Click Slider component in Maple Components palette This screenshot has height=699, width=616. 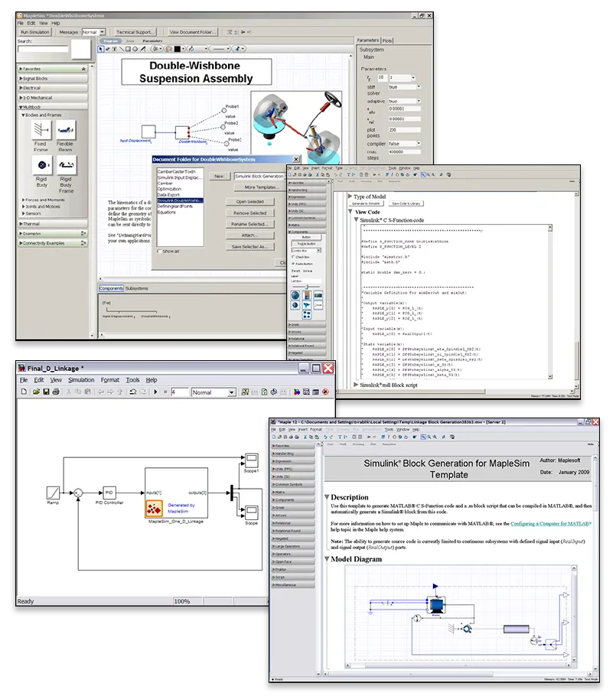click(306, 287)
